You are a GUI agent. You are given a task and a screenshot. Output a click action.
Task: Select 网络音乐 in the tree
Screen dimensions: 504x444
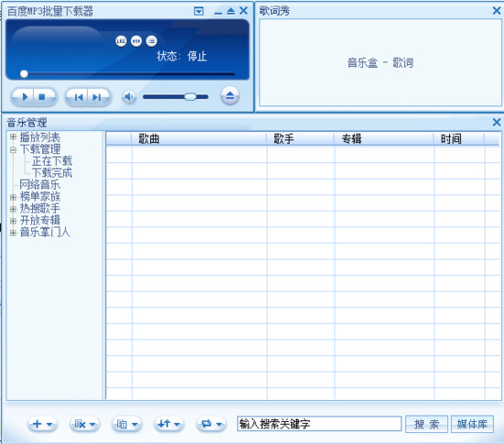39,184
